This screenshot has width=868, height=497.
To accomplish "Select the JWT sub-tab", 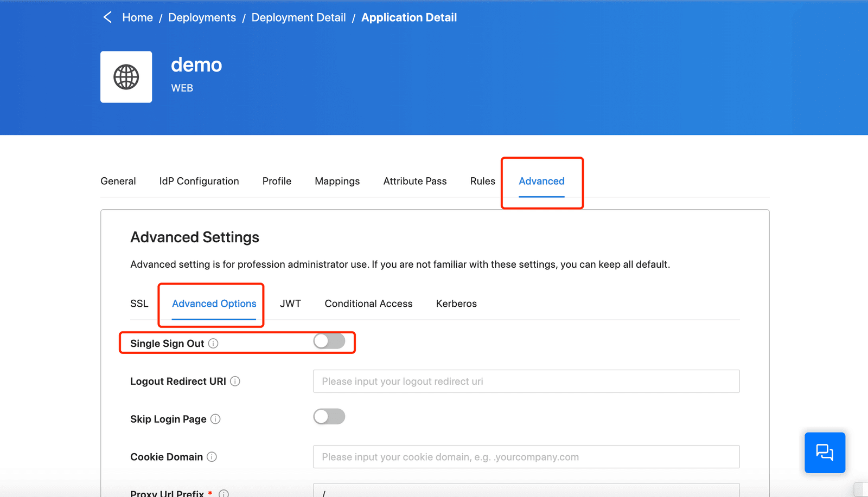I will (x=290, y=304).
